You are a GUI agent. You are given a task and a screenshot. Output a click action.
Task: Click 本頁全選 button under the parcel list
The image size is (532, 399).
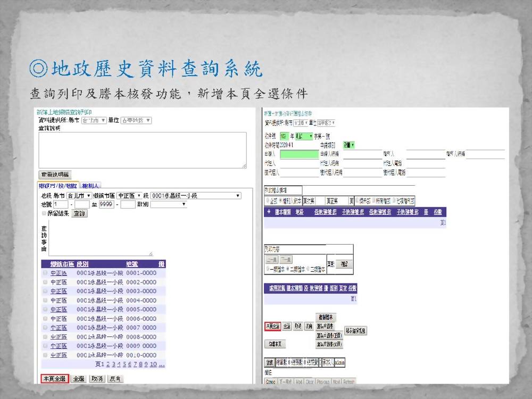(55, 379)
